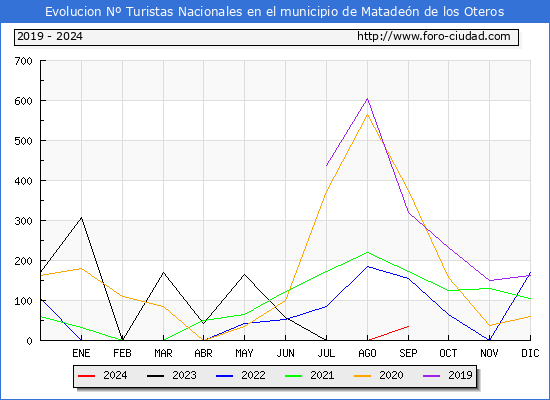Click the 2024 red line end at September
Image resolution: width=550 pixels, height=400 pixels.
click(408, 326)
